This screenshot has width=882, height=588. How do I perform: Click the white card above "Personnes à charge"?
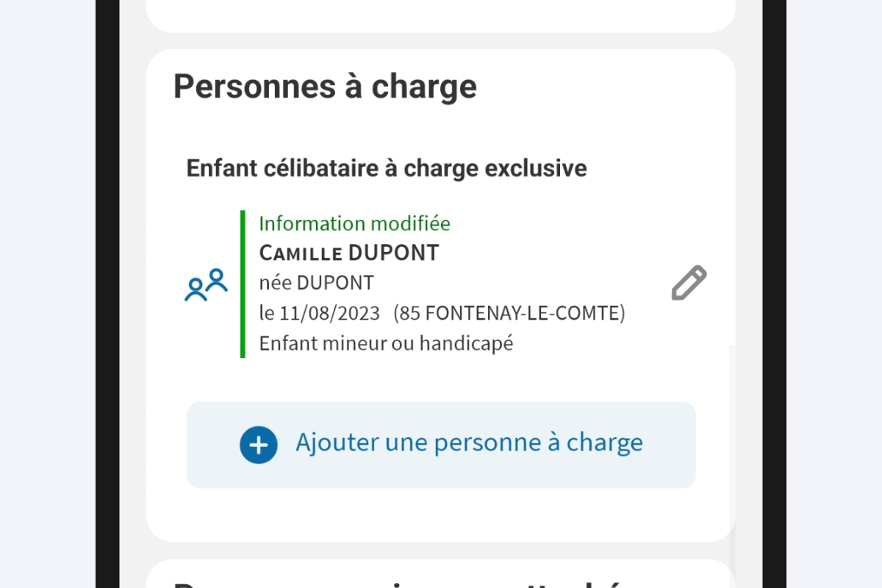point(441,15)
